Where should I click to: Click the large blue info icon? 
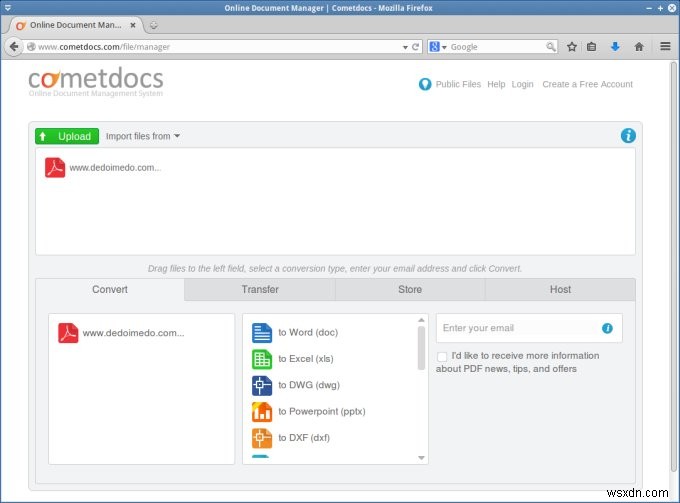point(628,136)
